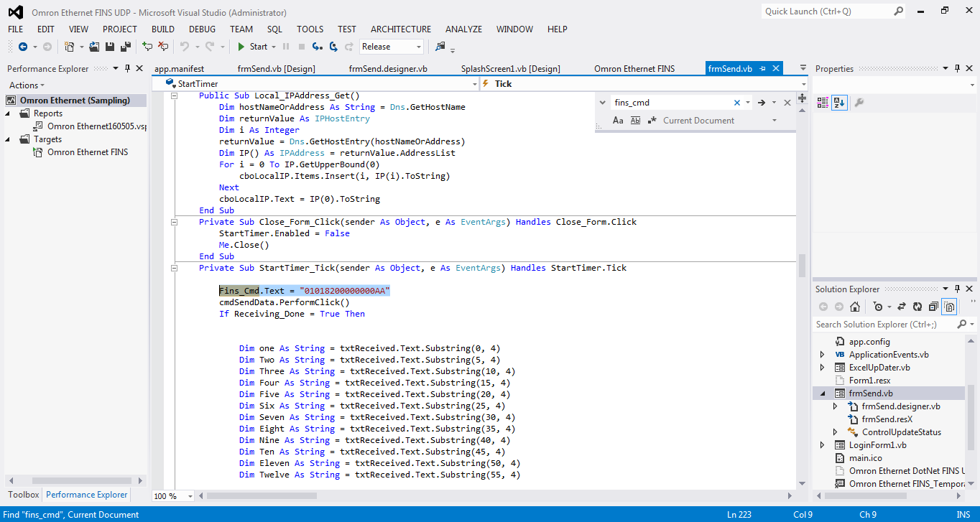
Task: Click Pending Changes Filter icon in Solution Explorer
Action: [878, 307]
